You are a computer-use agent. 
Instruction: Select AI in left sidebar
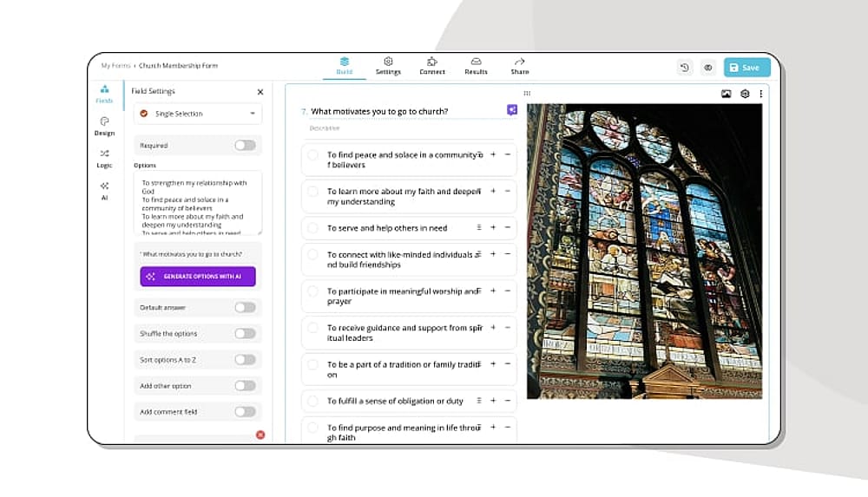[x=104, y=191]
